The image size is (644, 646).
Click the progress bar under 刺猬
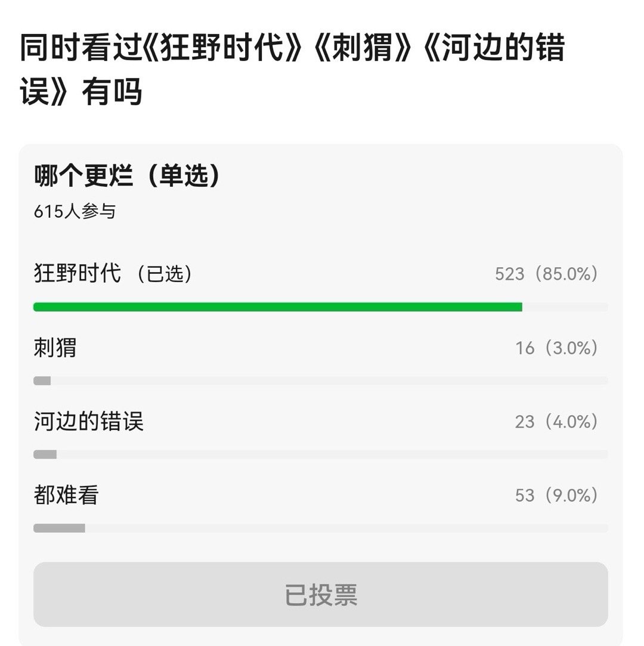[322, 380]
